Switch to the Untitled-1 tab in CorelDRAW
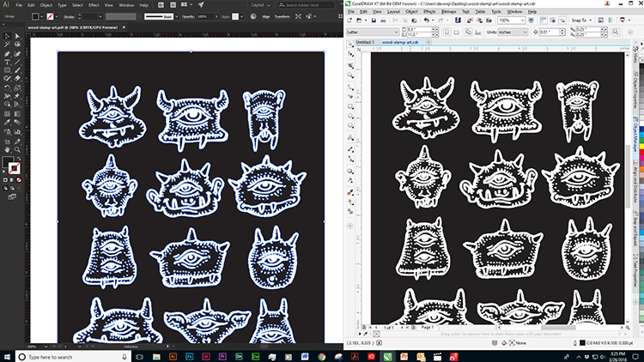This screenshot has height=362, width=644. 365,42
